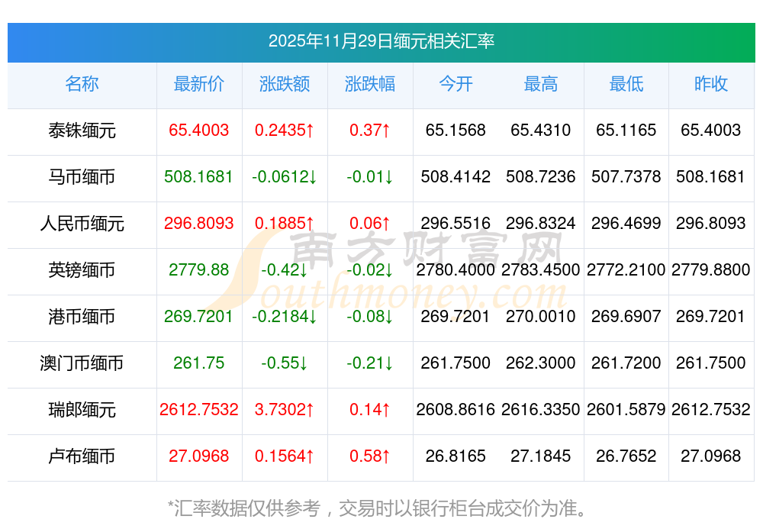Select the 名称 column header
The height and width of the screenshot is (532, 763).
tap(82, 84)
